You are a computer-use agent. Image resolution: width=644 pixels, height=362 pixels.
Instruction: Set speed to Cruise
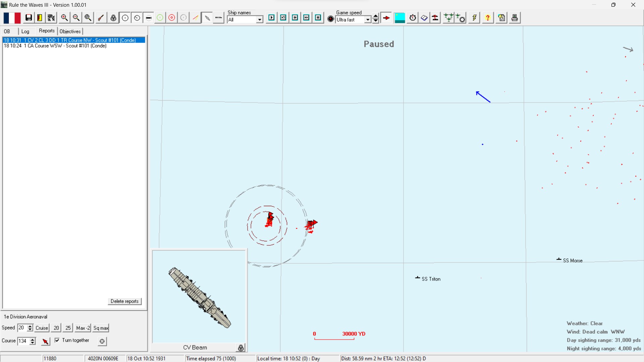pos(42,328)
